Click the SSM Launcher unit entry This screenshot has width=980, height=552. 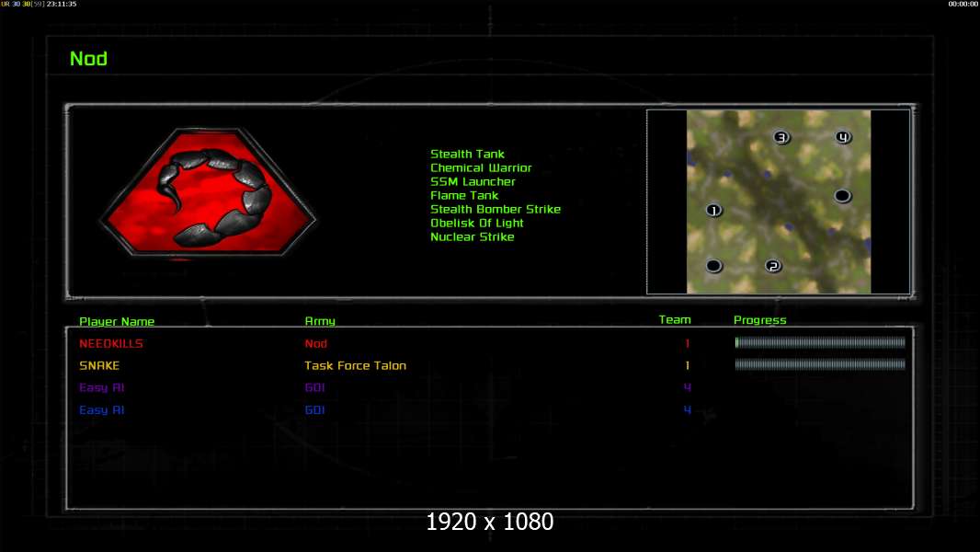pyautogui.click(x=473, y=181)
